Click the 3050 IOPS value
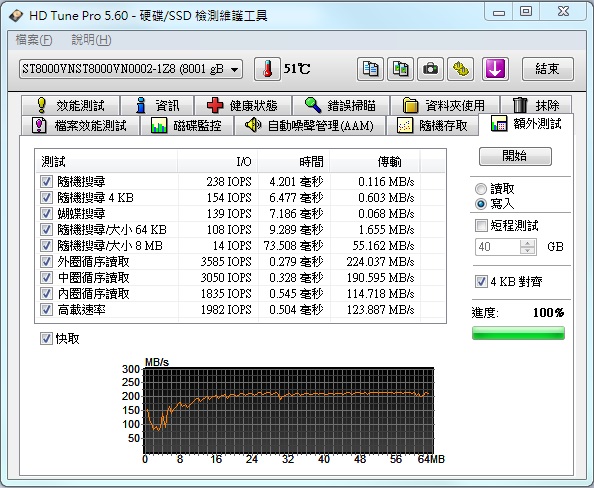Viewport: 594px width, 488px height. point(226,278)
